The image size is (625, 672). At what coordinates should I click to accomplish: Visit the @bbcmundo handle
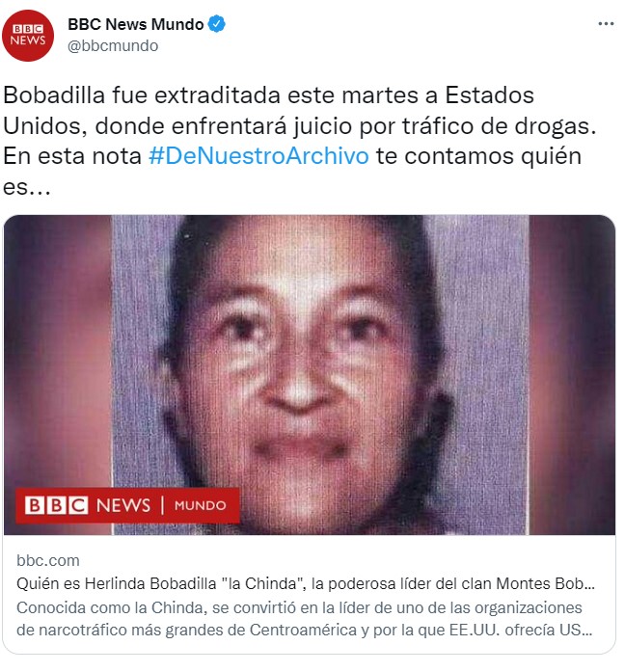point(113,46)
